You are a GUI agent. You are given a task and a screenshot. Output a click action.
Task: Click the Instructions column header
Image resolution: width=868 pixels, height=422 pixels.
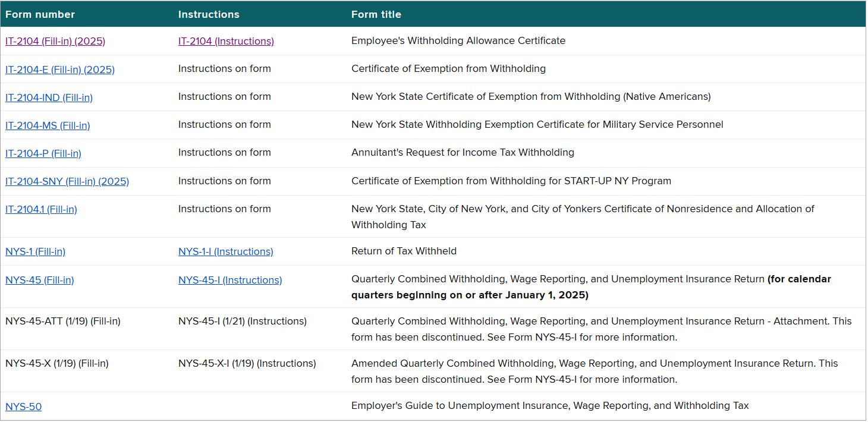coord(209,14)
